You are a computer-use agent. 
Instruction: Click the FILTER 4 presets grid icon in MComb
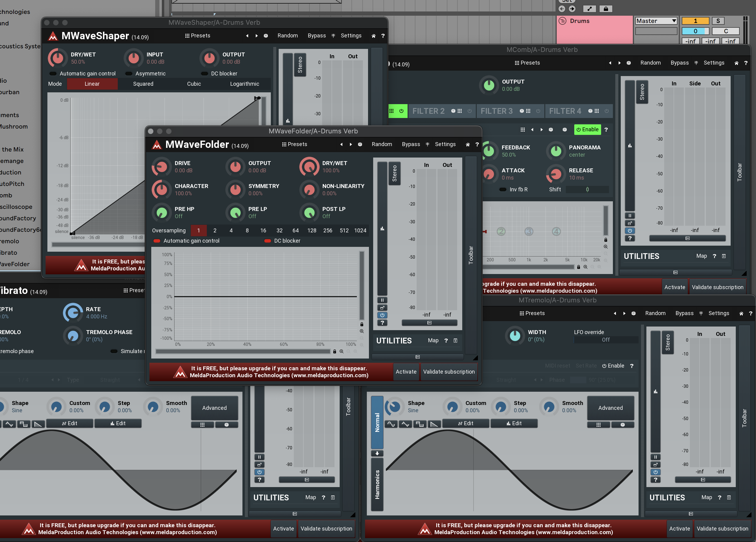pos(597,111)
